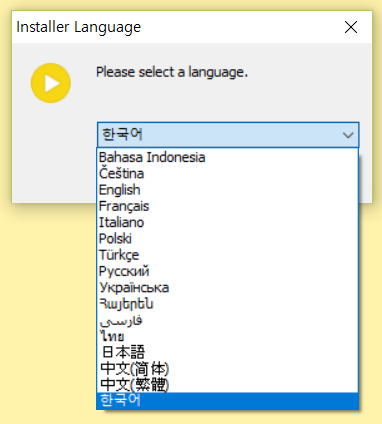Viewport: 382px width, 424px height.
Task: Select 中文(繁體) Traditional Chinese
Action: click(x=228, y=385)
